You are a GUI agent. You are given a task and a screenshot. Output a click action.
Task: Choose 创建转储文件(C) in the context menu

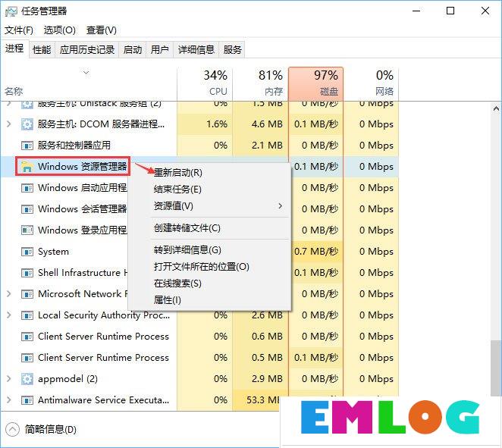click(x=187, y=228)
